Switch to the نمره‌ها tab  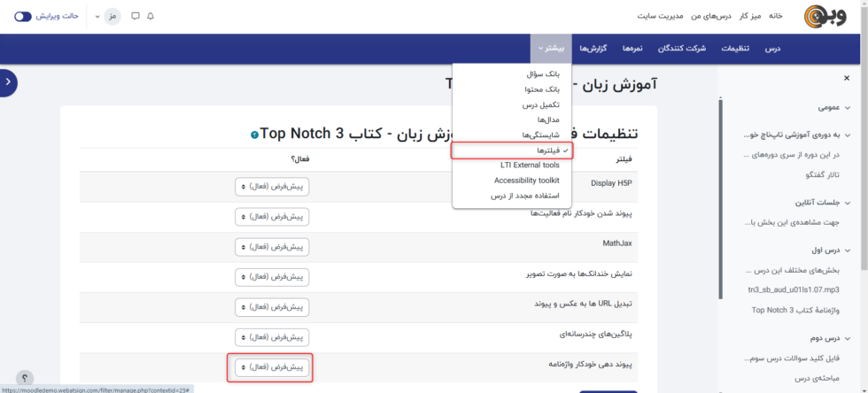[633, 48]
